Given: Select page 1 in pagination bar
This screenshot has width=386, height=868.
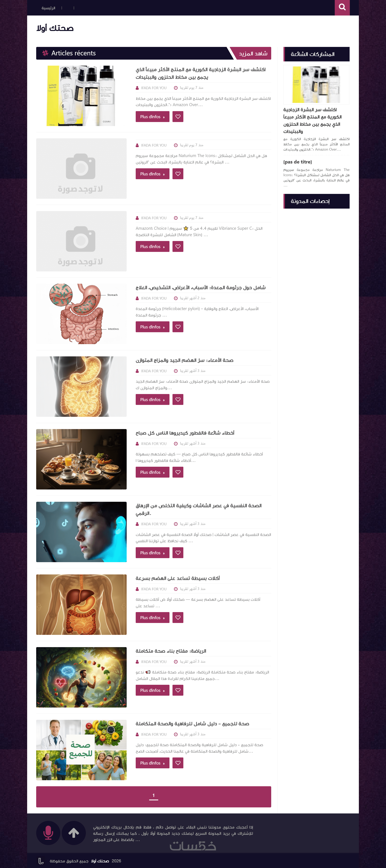Looking at the screenshot, I should click(153, 796).
